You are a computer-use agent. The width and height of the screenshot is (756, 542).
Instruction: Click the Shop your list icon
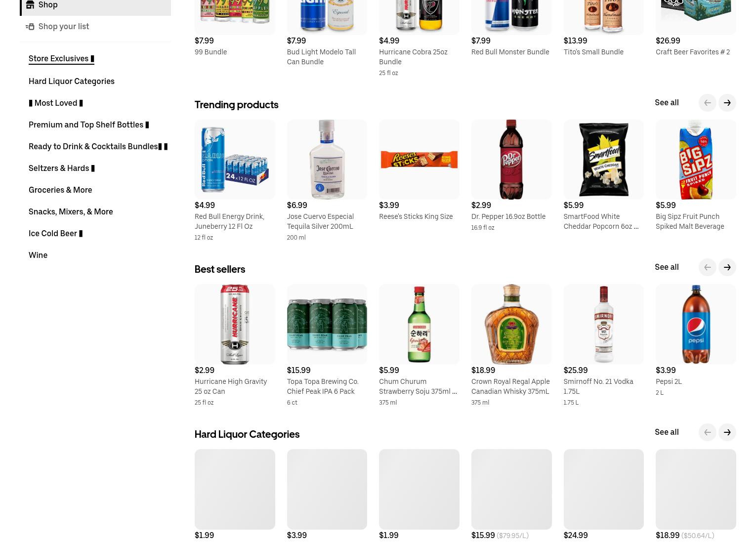(30, 26)
